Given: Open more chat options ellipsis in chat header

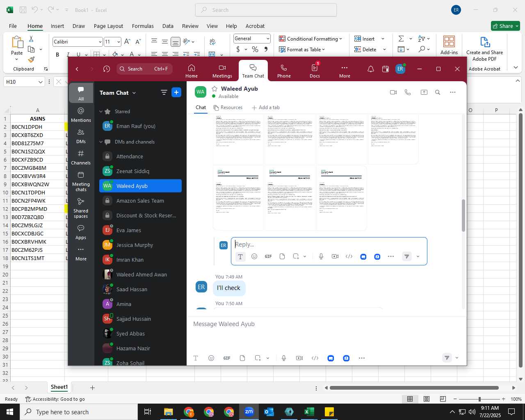Looking at the screenshot, I should [x=453, y=92].
